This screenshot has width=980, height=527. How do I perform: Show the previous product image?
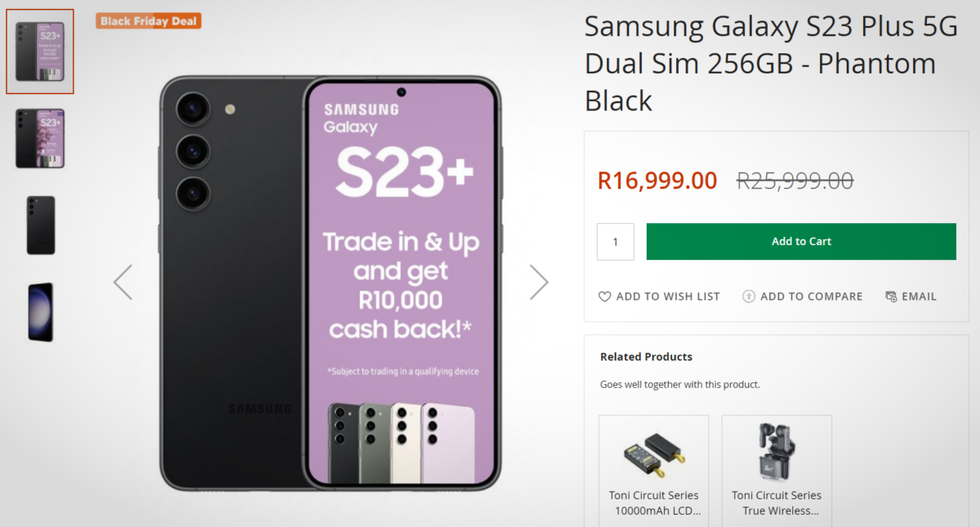tap(123, 282)
